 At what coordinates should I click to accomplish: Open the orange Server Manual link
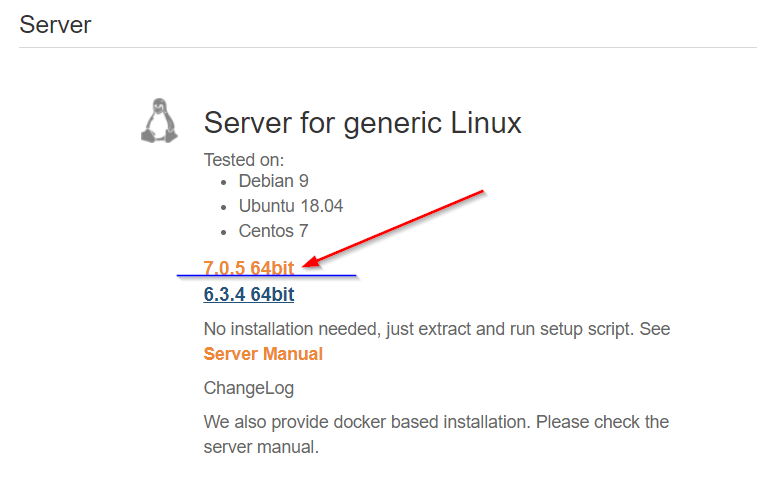pyautogui.click(x=263, y=354)
